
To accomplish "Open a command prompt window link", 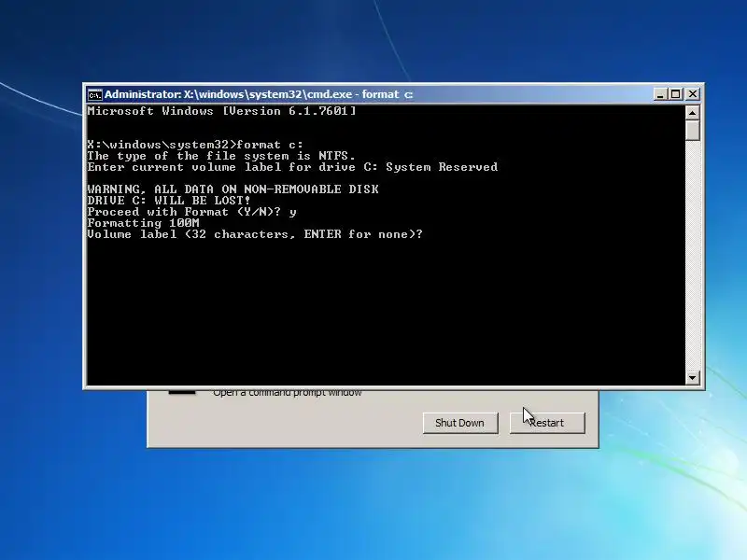I will pyautogui.click(x=288, y=393).
